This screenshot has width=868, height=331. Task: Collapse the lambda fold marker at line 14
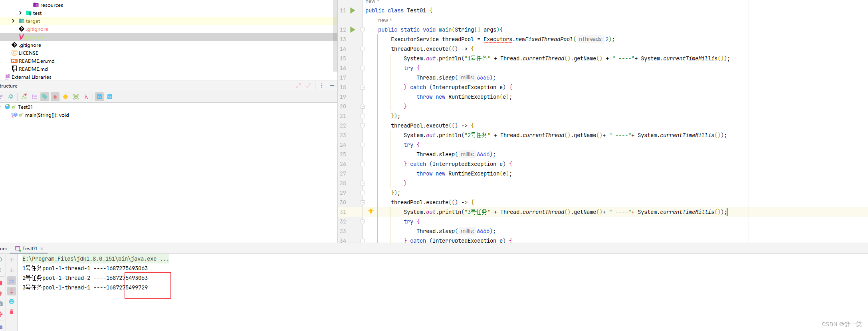pyautogui.click(x=363, y=49)
